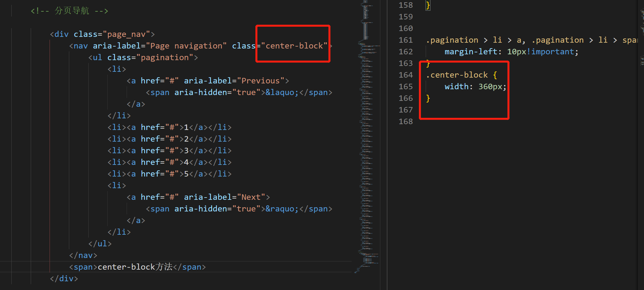Viewport: 644px width, 290px height.
Task: Click the closing </nav> tag
Action: (83, 255)
